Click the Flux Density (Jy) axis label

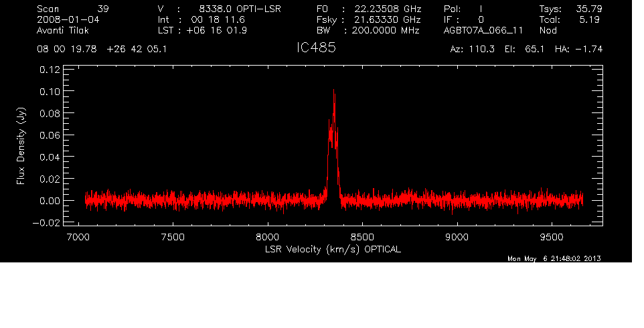(21, 146)
